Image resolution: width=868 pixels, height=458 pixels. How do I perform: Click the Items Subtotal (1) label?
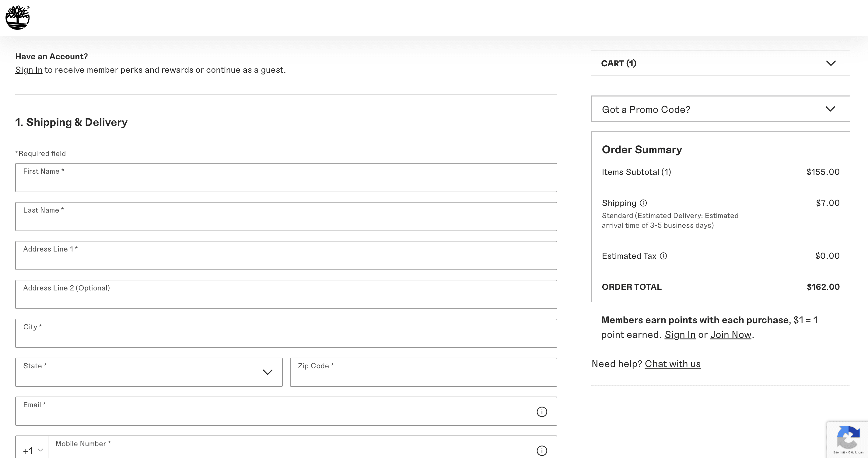point(636,172)
